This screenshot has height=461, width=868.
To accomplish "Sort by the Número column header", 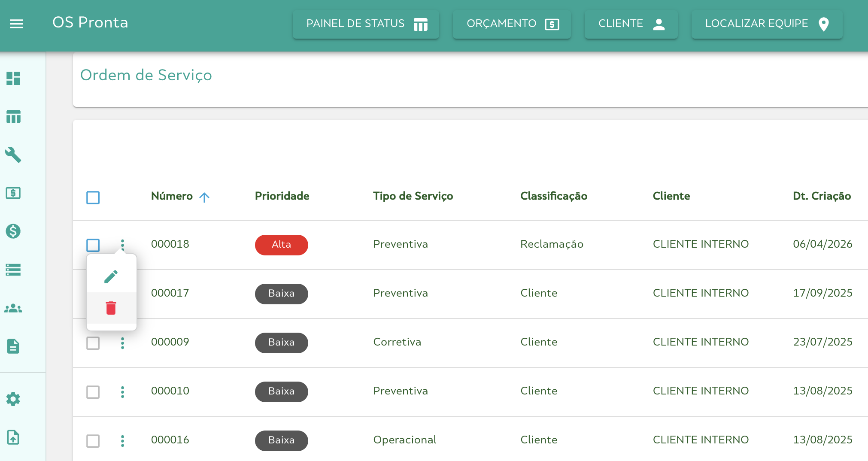I will (172, 196).
